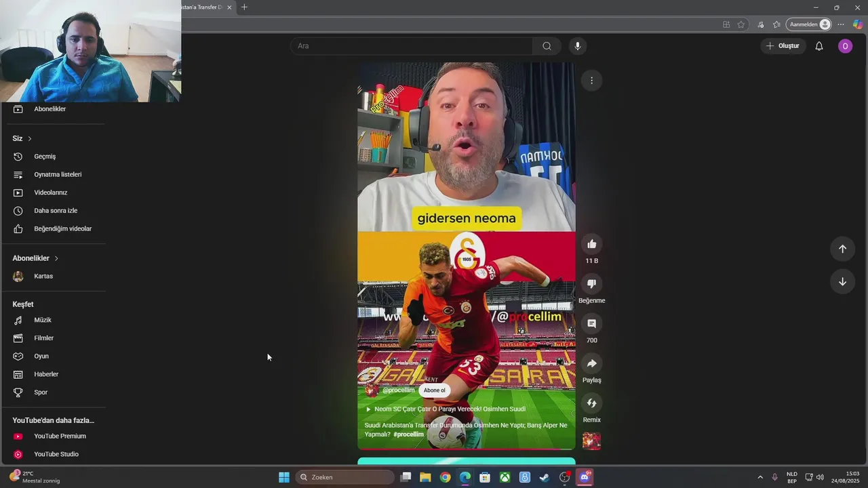Open weather widget 21°C Meestal zonnig
This screenshot has height=488, width=868.
pos(34,477)
